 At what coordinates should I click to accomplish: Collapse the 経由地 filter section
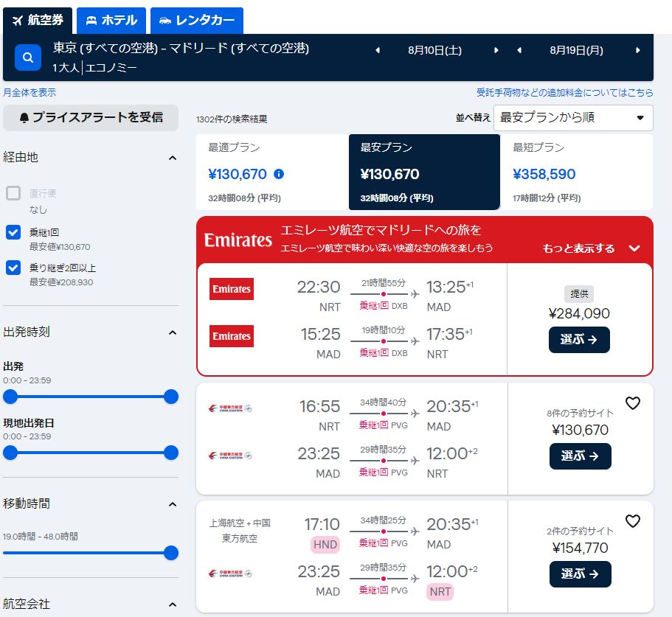[173, 158]
